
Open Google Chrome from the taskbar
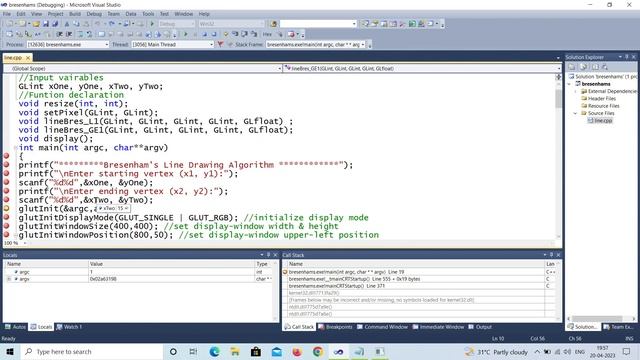tap(318, 351)
